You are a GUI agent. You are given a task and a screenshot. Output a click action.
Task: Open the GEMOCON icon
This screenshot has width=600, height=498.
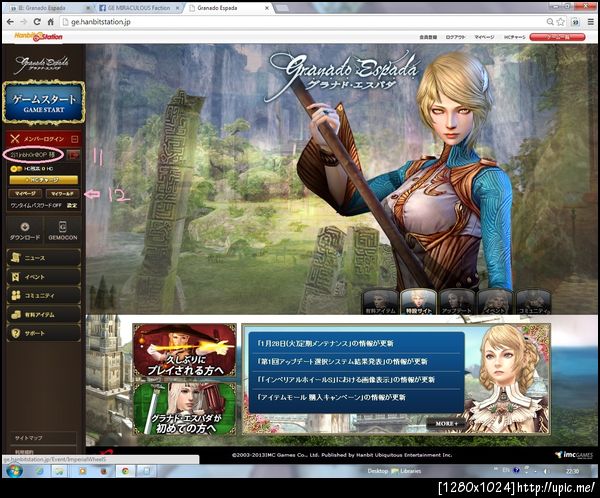coord(63,227)
